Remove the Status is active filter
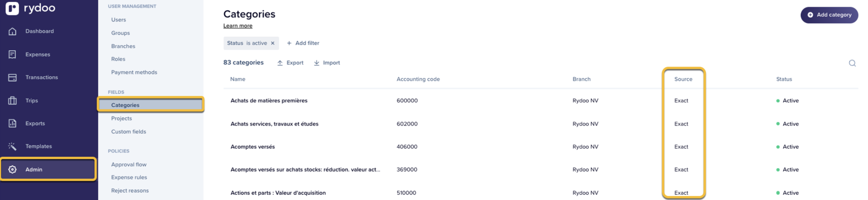This screenshot has width=868, height=200. click(273, 43)
